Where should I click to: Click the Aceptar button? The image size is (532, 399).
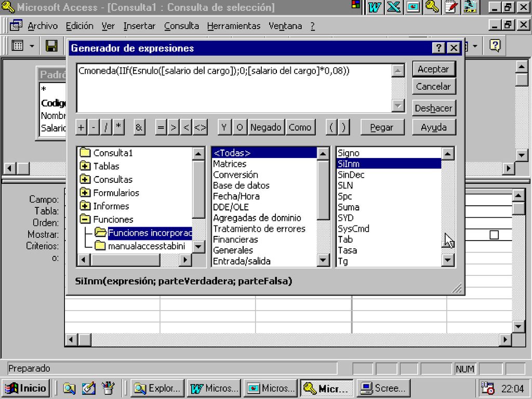pos(434,69)
